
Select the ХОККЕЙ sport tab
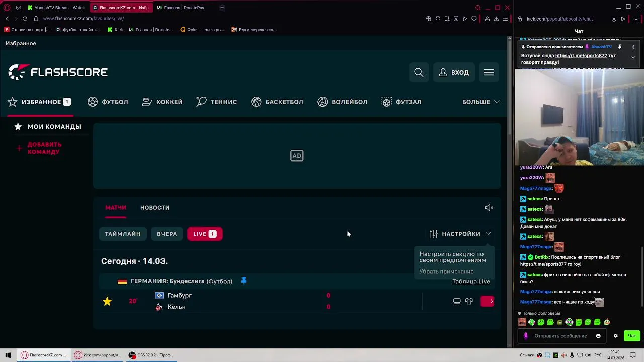162,102
